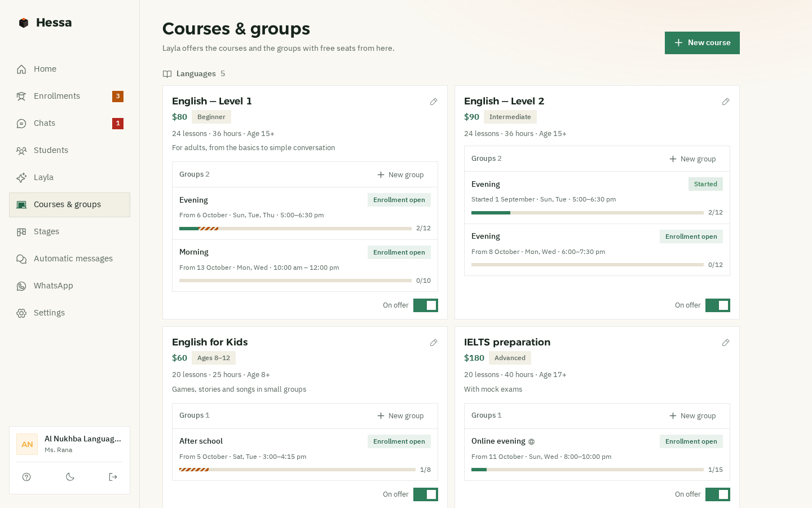Open the Students page
The image size is (812, 508).
coord(69,150)
